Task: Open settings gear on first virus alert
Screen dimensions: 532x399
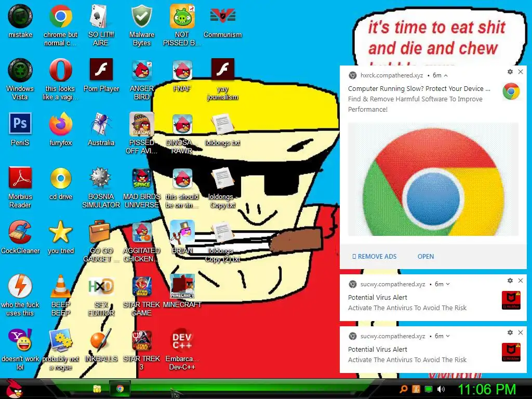Action: pyautogui.click(x=510, y=280)
